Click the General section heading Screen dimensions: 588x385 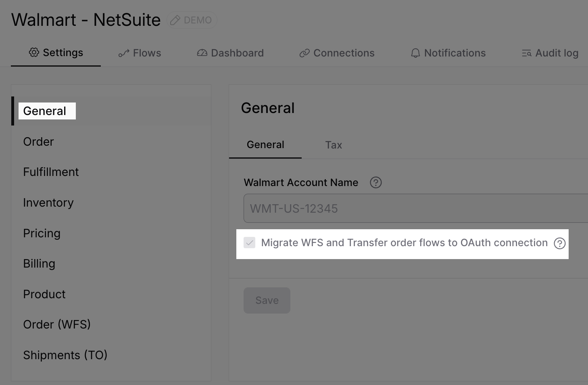268,108
